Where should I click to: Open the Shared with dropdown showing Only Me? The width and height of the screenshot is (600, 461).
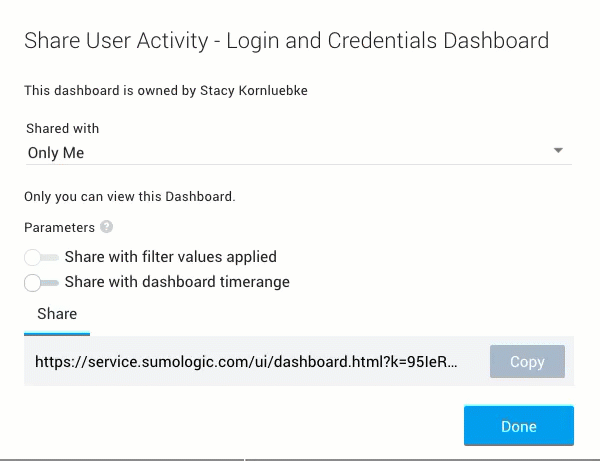[290, 153]
